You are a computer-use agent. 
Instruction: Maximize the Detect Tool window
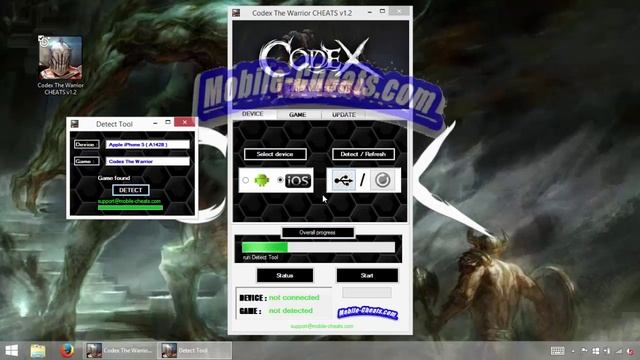point(168,122)
